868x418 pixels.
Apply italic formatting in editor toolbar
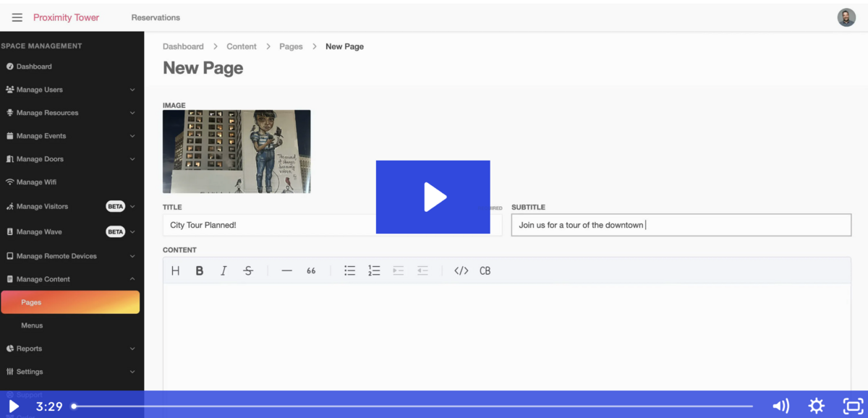pos(224,271)
